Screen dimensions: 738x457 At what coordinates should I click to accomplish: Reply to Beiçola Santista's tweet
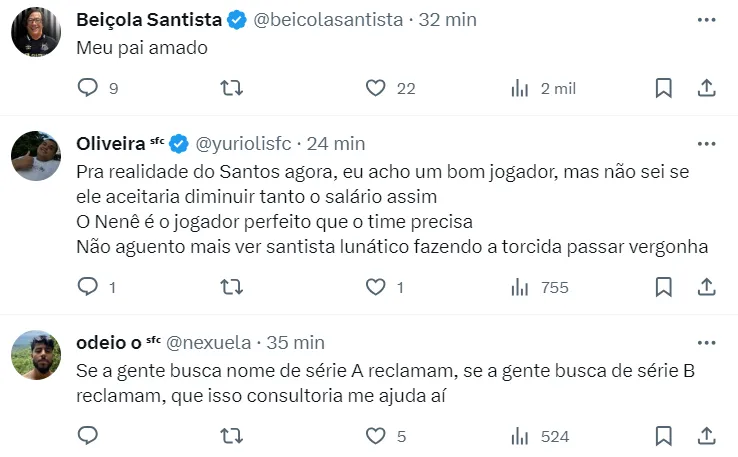coord(88,88)
